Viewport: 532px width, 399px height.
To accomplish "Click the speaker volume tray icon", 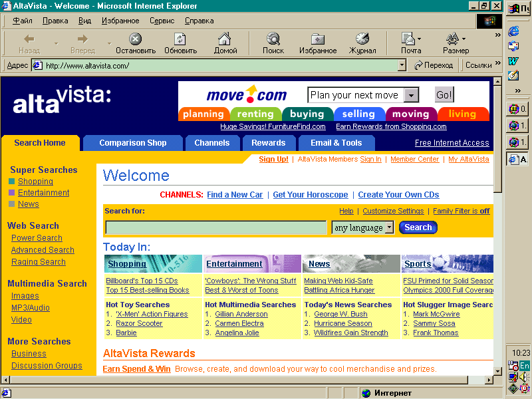I will [523, 376].
